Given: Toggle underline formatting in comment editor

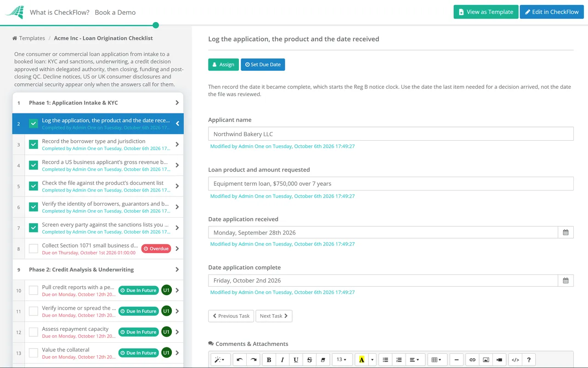Looking at the screenshot, I should [x=296, y=360].
